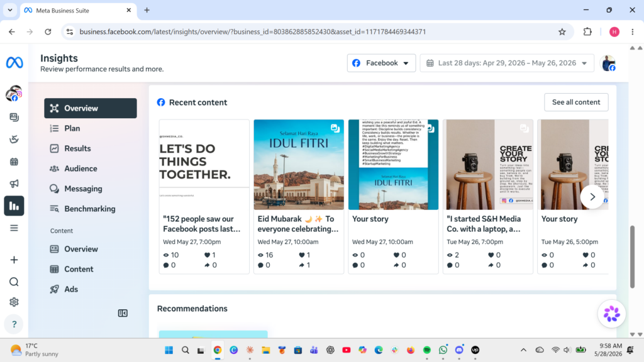Image resolution: width=644 pixels, height=362 pixels.
Task: Click the page vertical scrollbar thumb
Action: coord(633,256)
